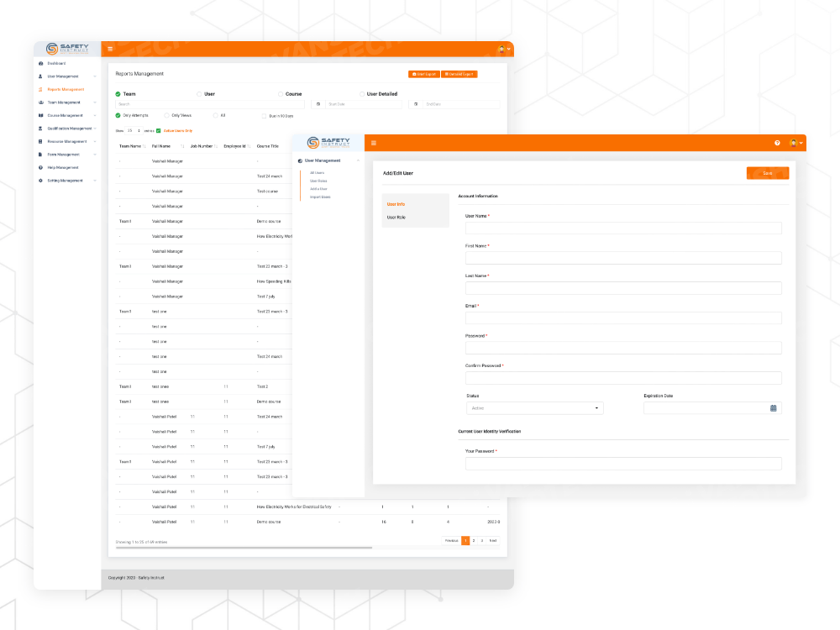Click the orange Save button
Viewport: 840px width, 630px height.
[x=767, y=173]
